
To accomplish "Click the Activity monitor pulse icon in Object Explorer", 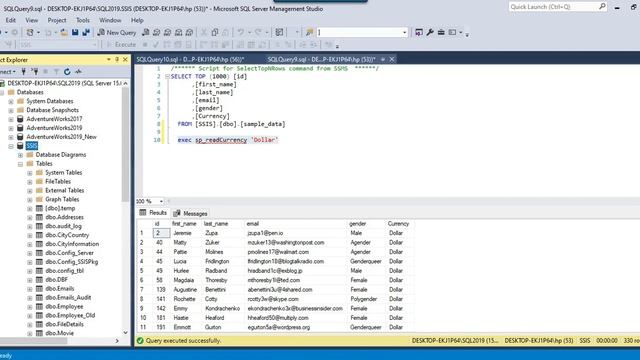I will pos(78,71).
